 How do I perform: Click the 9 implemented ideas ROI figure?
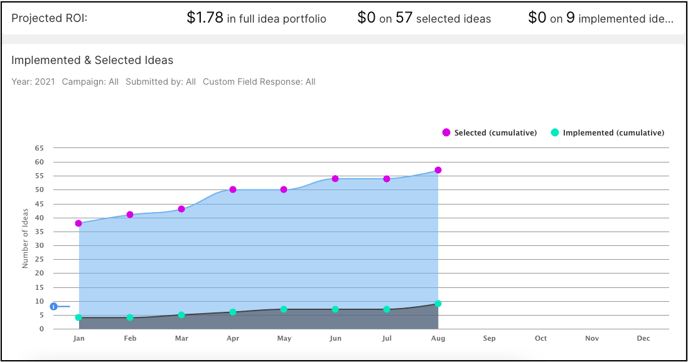[x=601, y=18]
